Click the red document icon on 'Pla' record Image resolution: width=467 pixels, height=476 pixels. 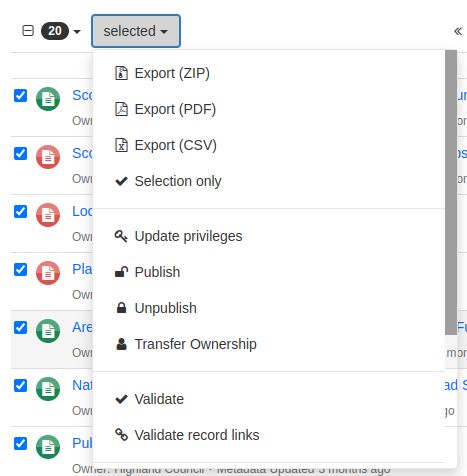tap(48, 273)
